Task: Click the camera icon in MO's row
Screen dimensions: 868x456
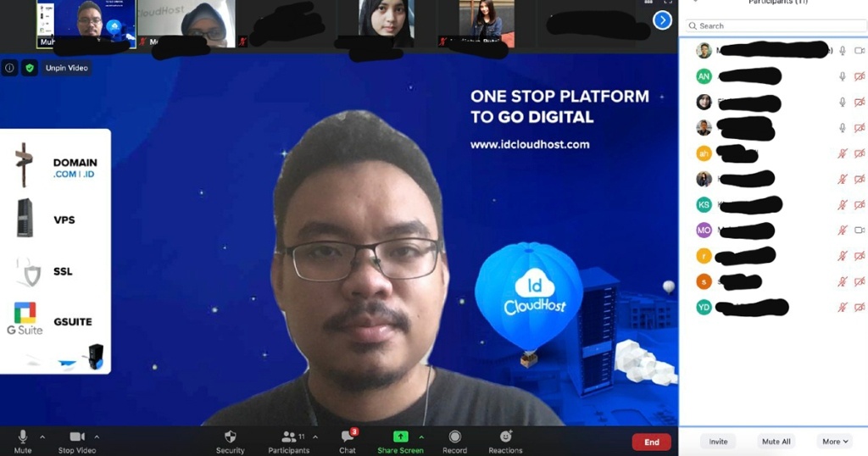Action: (x=860, y=231)
